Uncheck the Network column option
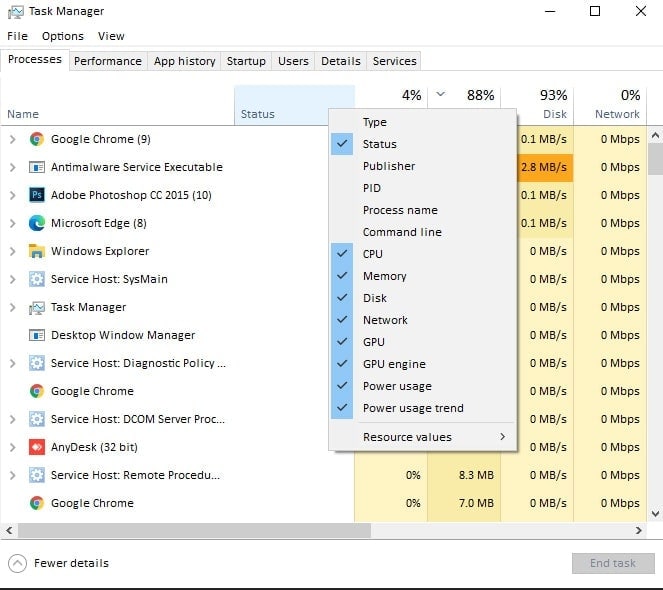Screen dimensions: 663x590 point(423,320)
